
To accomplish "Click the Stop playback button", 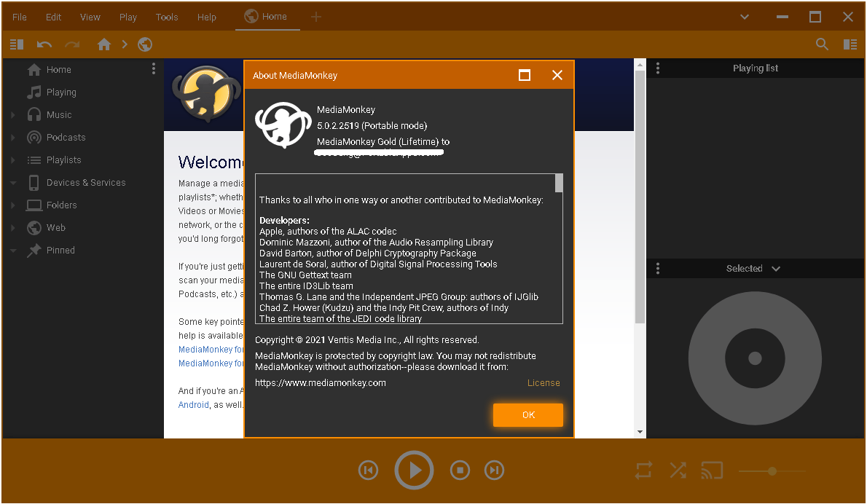I will click(x=460, y=470).
